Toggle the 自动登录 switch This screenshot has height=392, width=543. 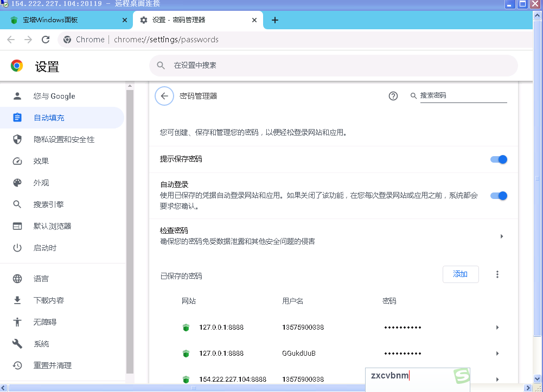pos(499,196)
